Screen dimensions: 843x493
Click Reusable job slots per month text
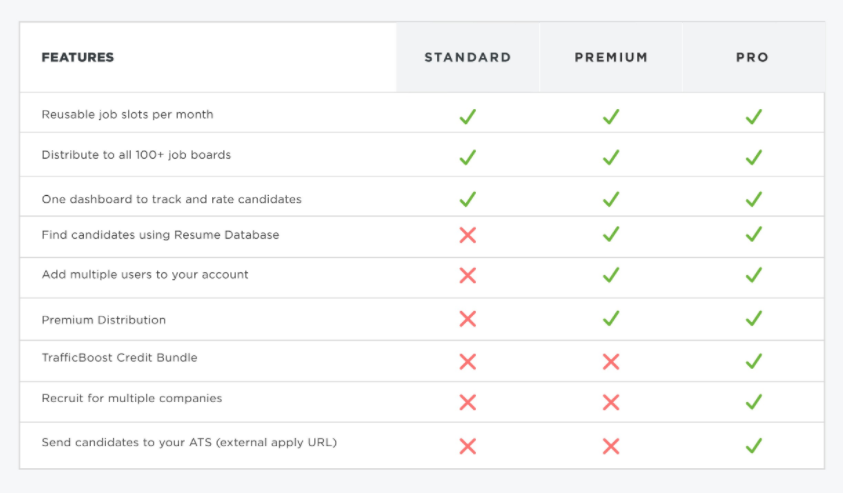[127, 115]
